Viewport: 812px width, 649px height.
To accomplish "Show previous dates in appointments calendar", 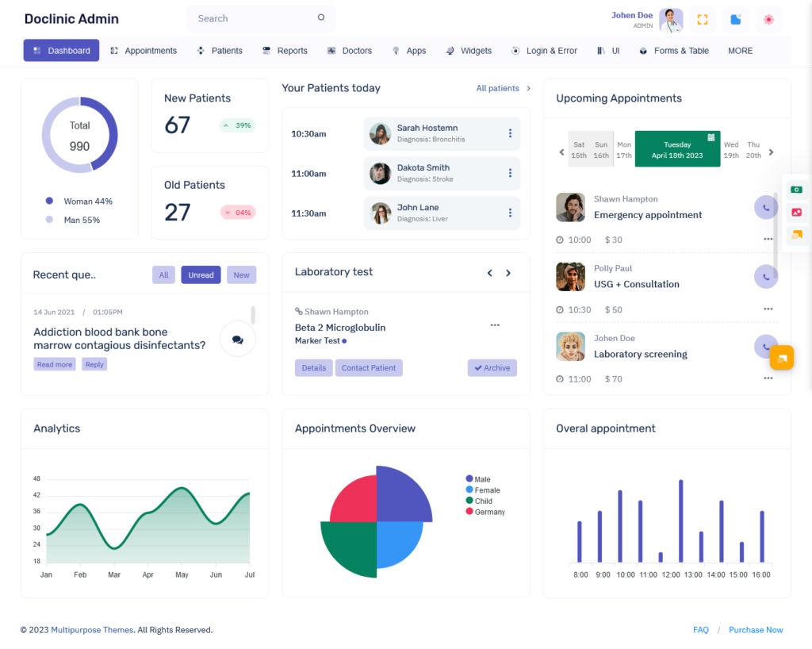I will [561, 152].
